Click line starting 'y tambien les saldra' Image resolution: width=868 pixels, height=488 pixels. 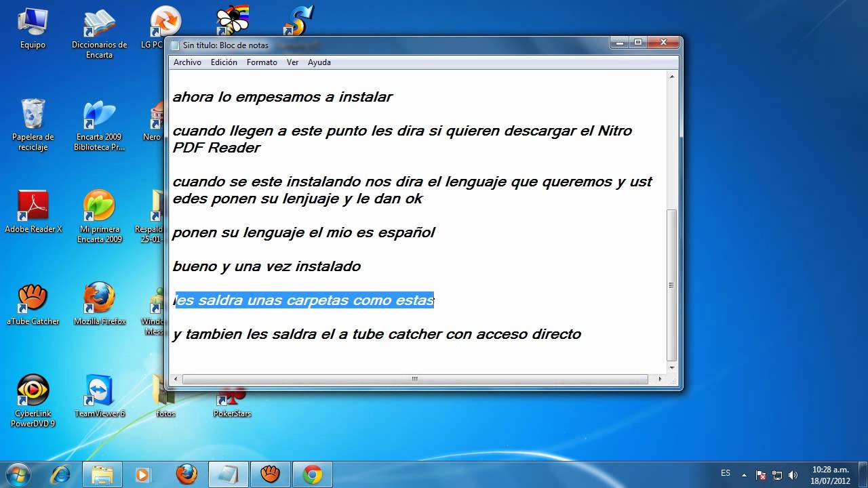pos(376,334)
